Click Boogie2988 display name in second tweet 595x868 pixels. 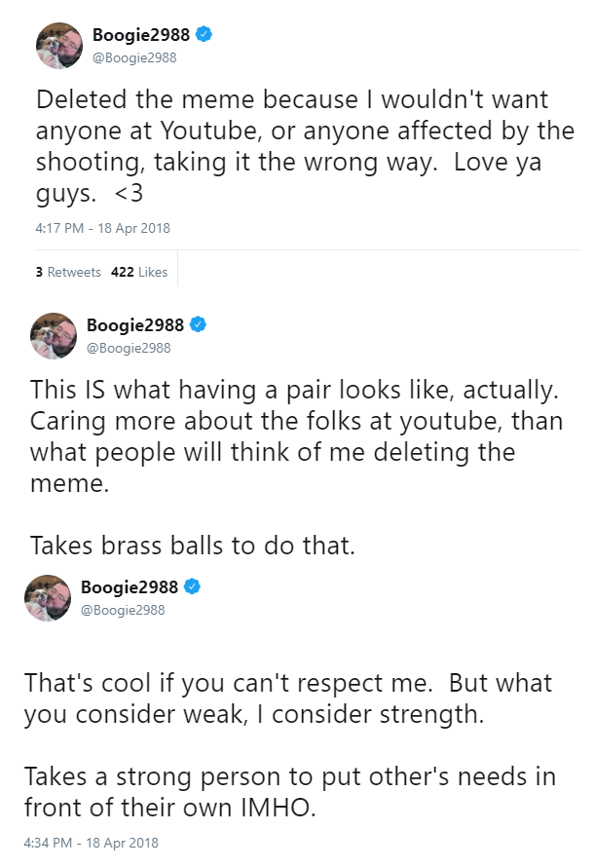coord(135,325)
